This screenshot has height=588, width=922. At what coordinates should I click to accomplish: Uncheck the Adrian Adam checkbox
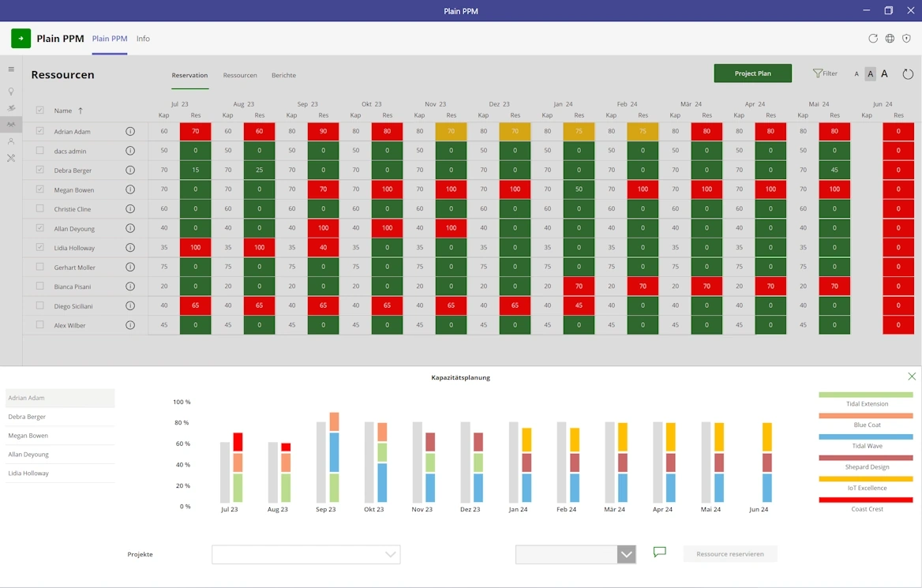pyautogui.click(x=40, y=131)
